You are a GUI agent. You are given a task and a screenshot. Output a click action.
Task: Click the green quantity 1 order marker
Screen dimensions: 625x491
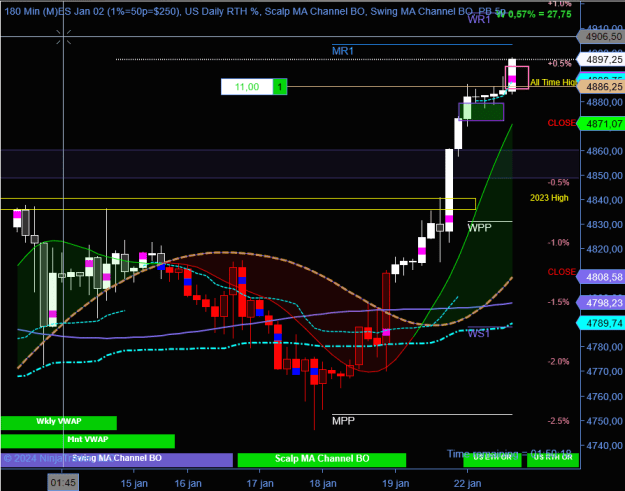point(280,87)
